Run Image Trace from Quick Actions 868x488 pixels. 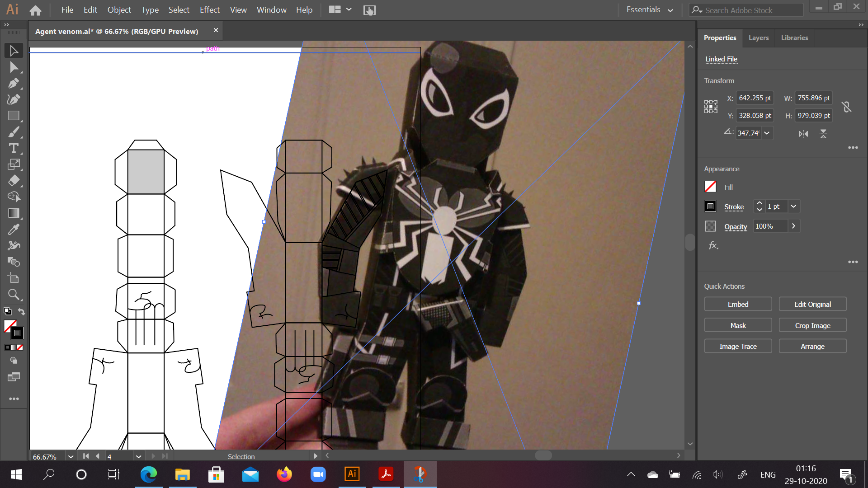click(737, 346)
